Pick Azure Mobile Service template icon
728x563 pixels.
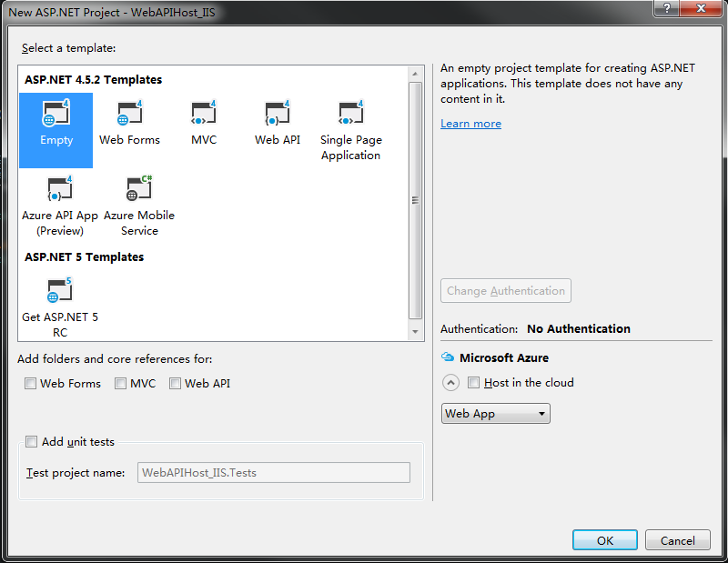[x=139, y=188]
